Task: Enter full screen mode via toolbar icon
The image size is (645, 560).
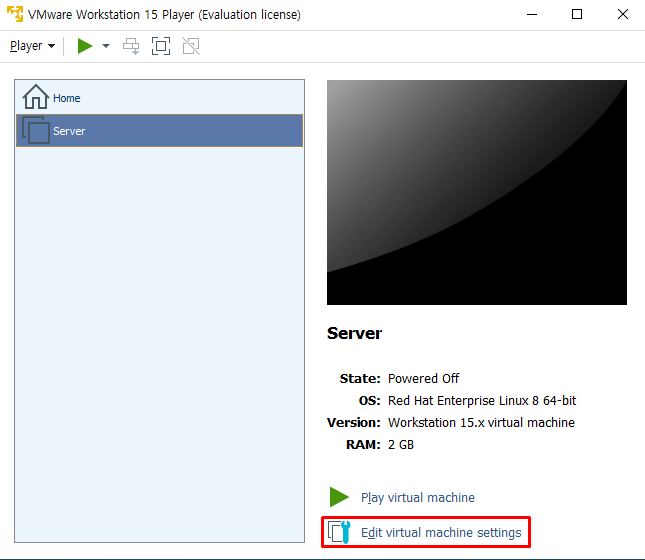Action: pyautogui.click(x=161, y=46)
